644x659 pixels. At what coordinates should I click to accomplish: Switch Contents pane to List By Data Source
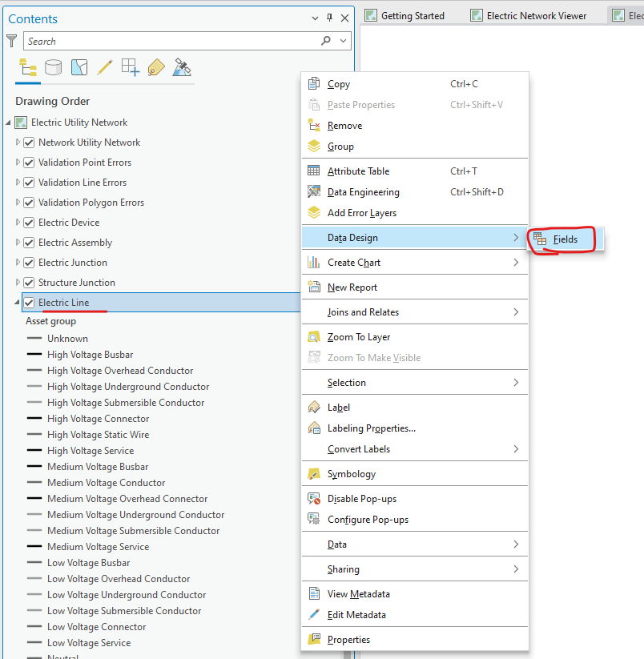54,67
